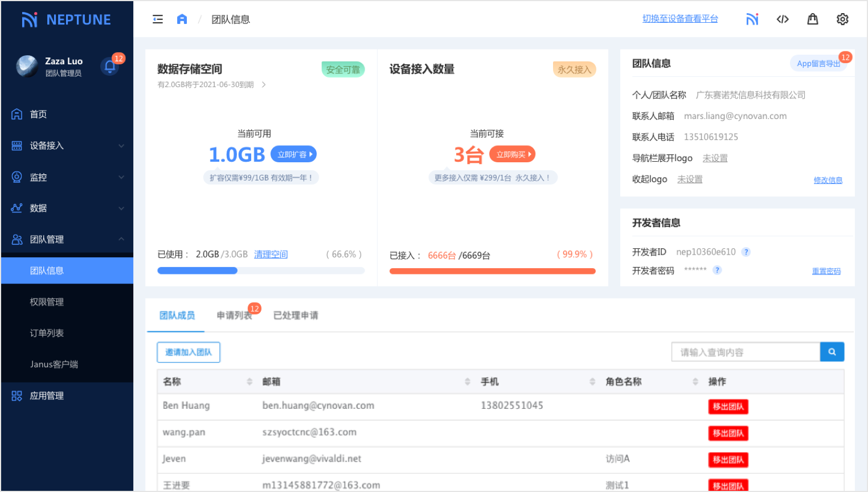Screen dimensions: 868x492
Task: Open settings gear icon
Action: point(842,19)
